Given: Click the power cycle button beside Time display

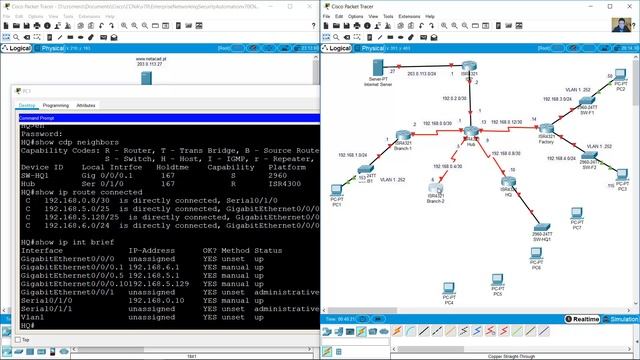Looking at the screenshot, I should [362, 319].
